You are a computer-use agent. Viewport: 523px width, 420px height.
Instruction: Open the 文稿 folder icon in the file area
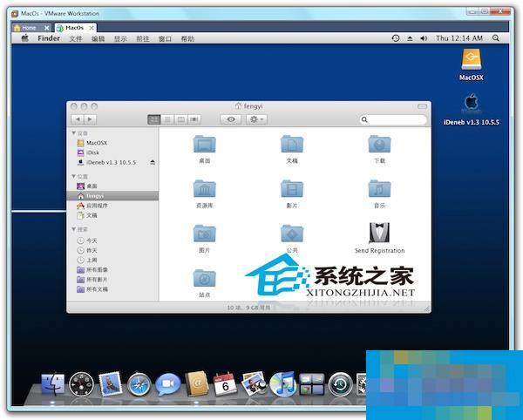click(x=292, y=144)
